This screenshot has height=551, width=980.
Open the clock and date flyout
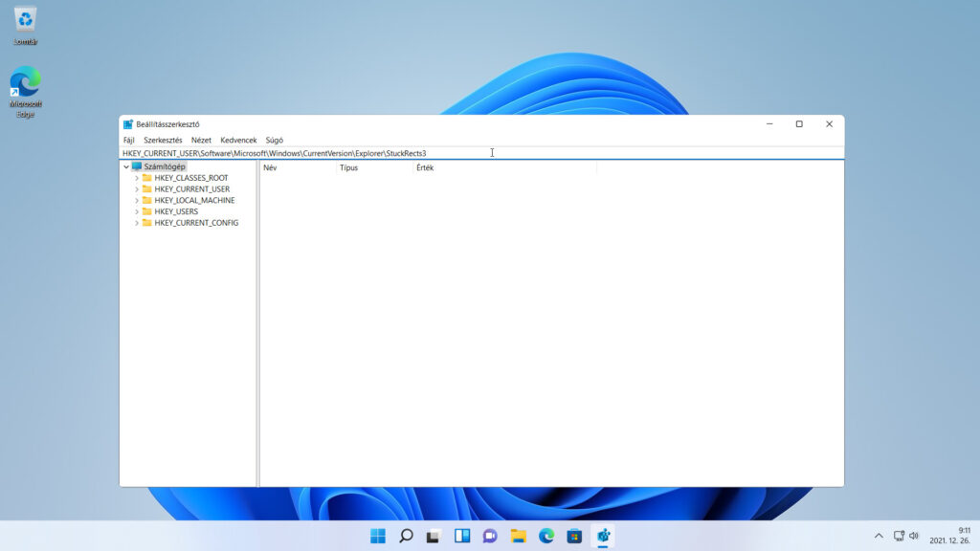coord(950,536)
